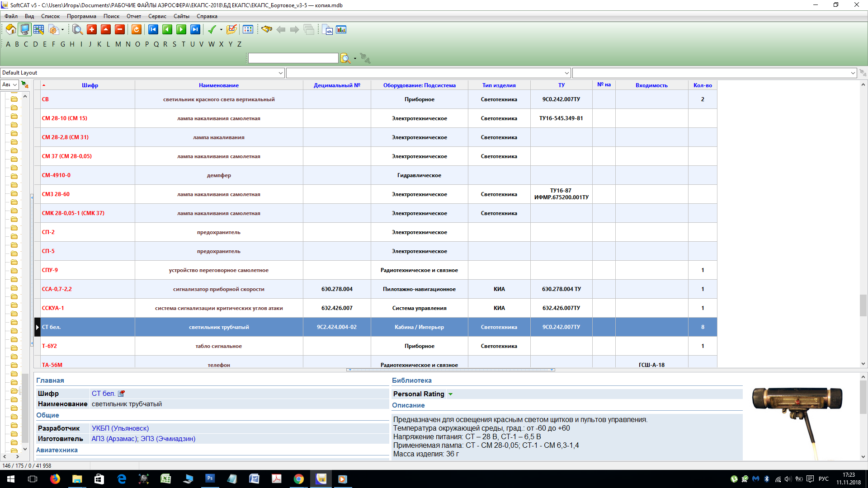Delete record with red minus icon
868x488 pixels.
click(x=120, y=30)
